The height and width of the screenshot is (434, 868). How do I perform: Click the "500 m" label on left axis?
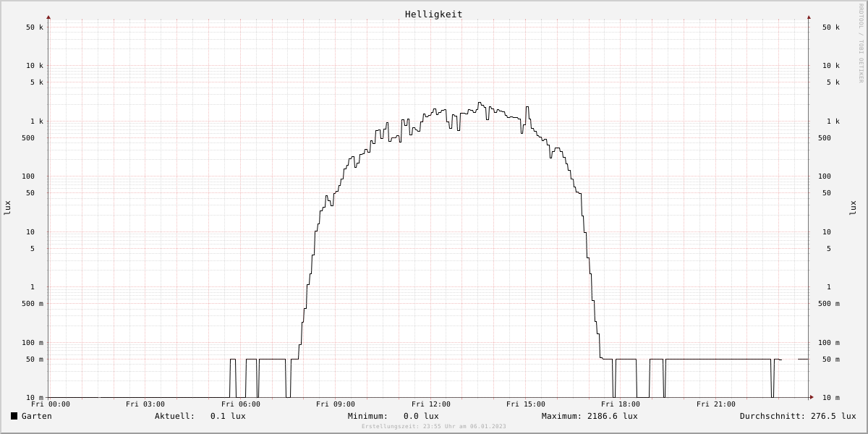point(33,304)
